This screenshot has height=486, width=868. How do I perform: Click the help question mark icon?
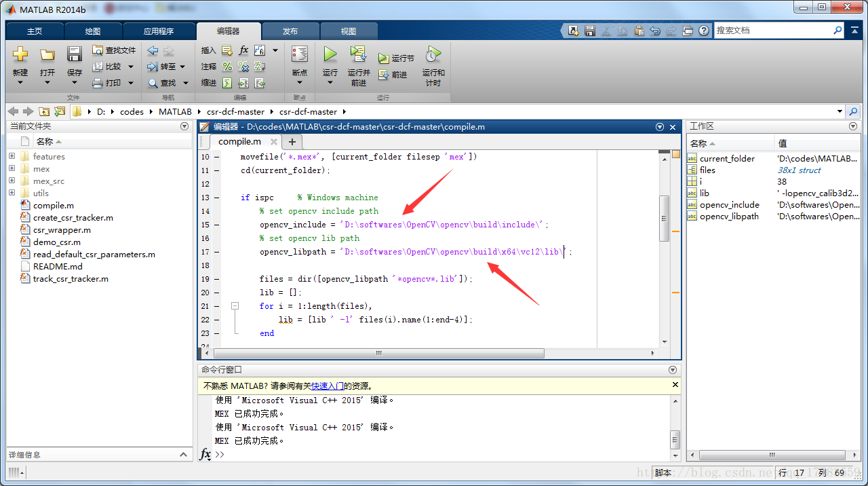(704, 31)
